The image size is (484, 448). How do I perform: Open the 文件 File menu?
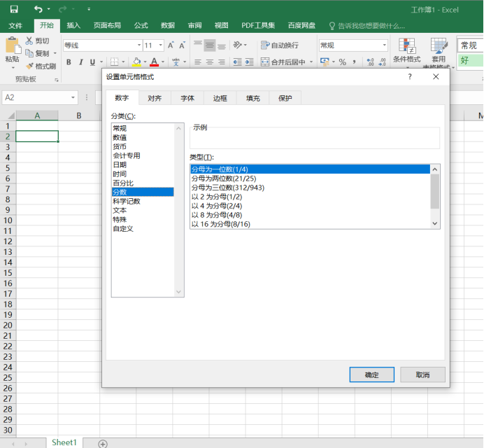(15, 26)
